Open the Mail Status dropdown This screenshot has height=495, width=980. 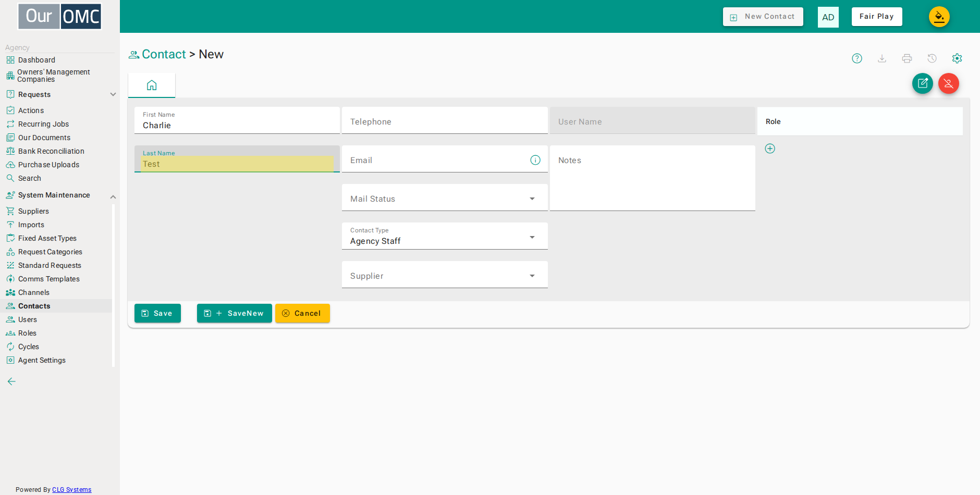445,197
